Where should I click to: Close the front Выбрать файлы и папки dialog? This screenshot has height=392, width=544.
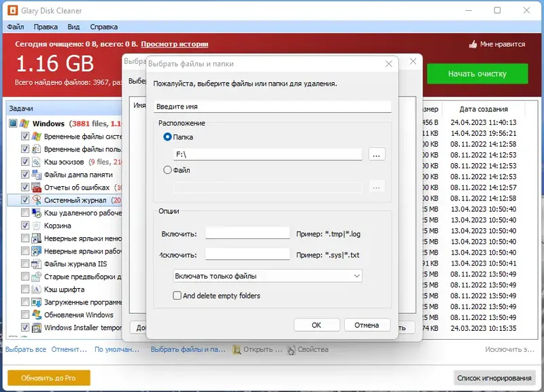[x=388, y=64]
